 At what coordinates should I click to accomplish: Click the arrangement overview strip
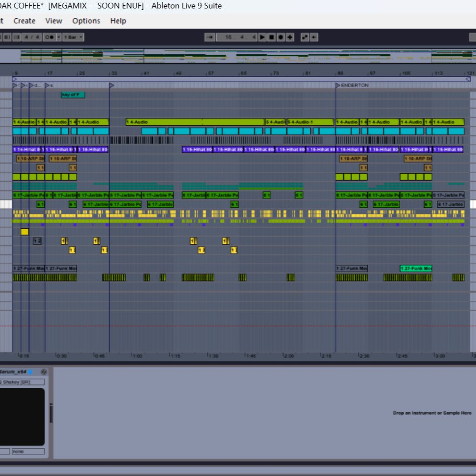[x=238, y=56]
